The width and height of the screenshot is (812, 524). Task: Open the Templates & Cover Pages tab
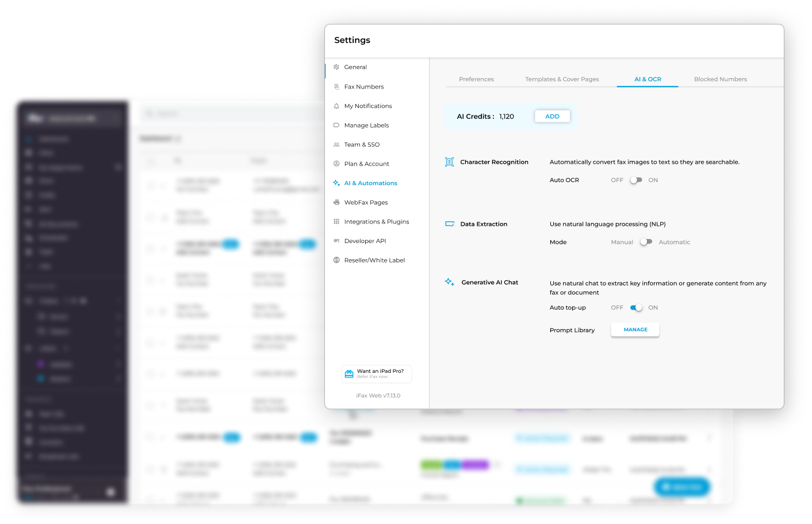[562, 79]
